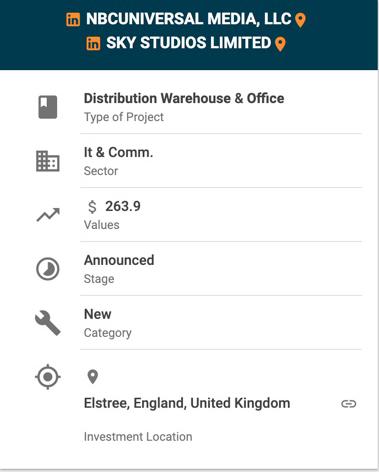The image size is (379, 472).
Task: Click orange map pin after NBCUniversal Media, LLC
Action: click(x=301, y=20)
